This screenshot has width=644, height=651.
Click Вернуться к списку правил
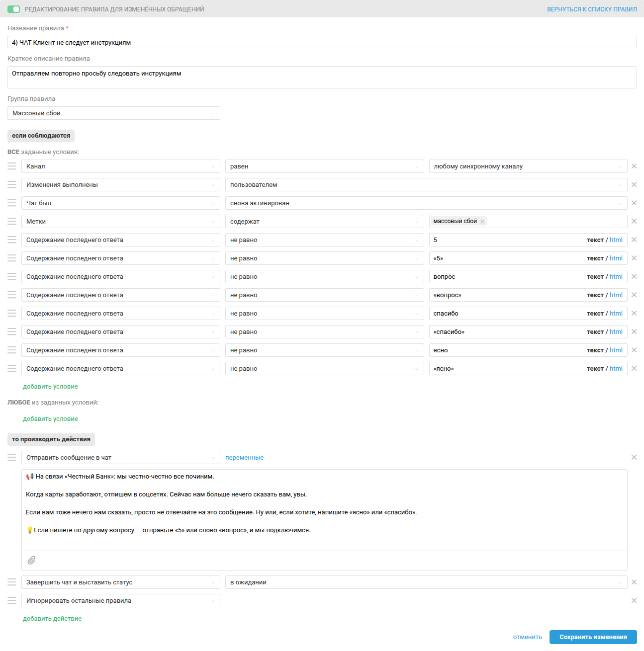click(592, 9)
